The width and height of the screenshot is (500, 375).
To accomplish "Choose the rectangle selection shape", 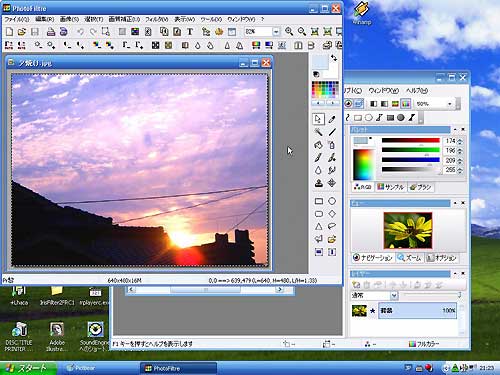I will (x=319, y=201).
